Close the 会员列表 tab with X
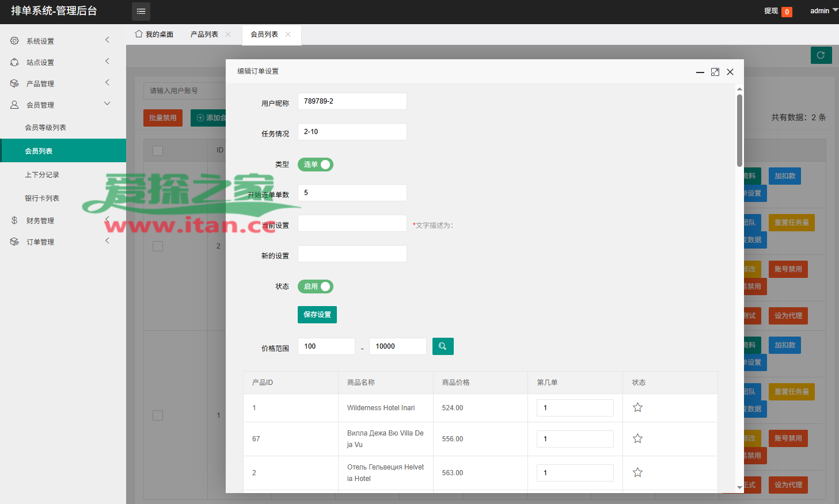This screenshot has height=504, width=839. pyautogui.click(x=288, y=35)
